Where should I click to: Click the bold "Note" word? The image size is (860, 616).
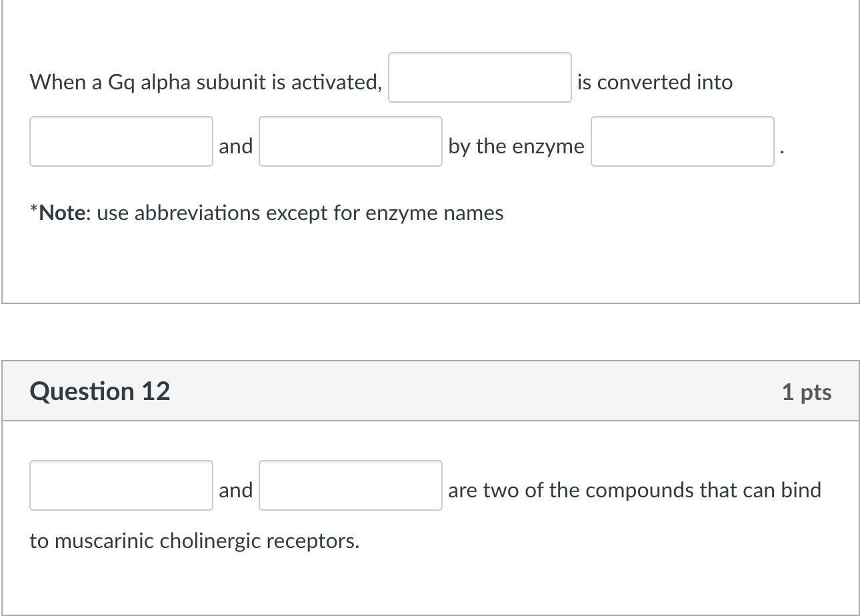(x=63, y=213)
